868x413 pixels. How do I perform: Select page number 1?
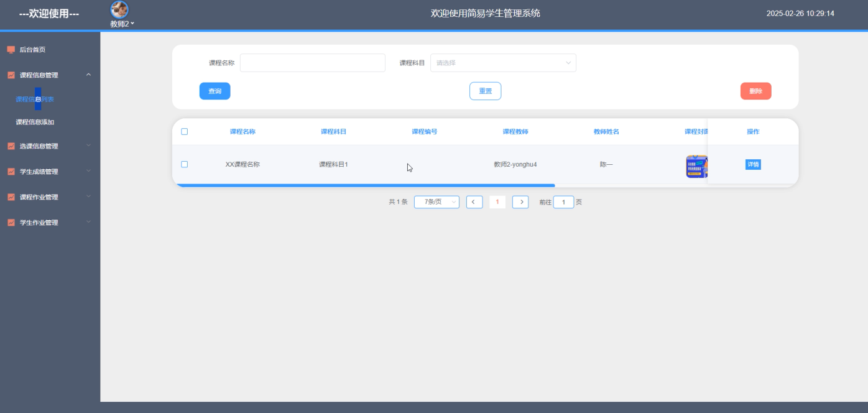click(x=497, y=202)
